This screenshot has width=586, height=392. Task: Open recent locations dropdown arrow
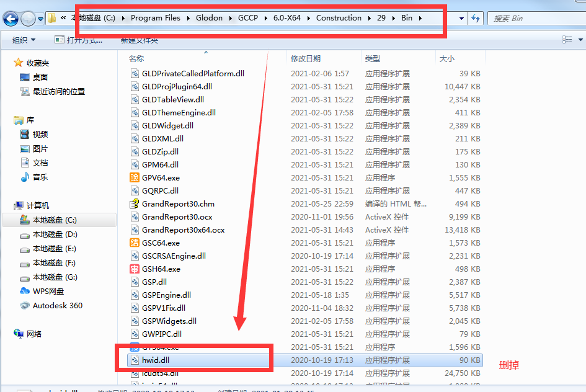(40, 19)
